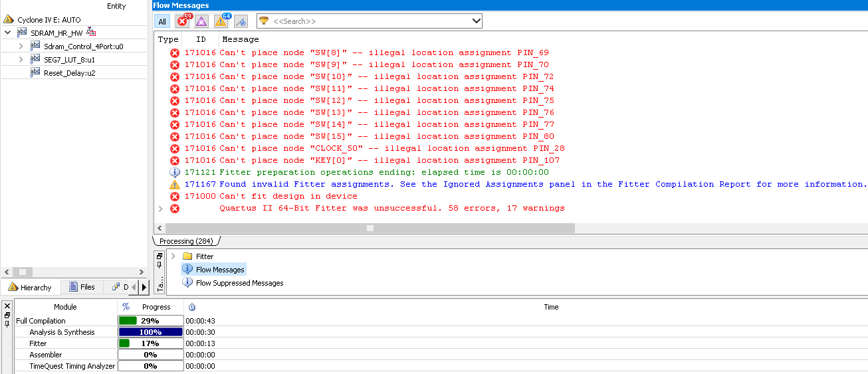Toggle the warning messages filter showing 64
868x374 pixels.
221,21
